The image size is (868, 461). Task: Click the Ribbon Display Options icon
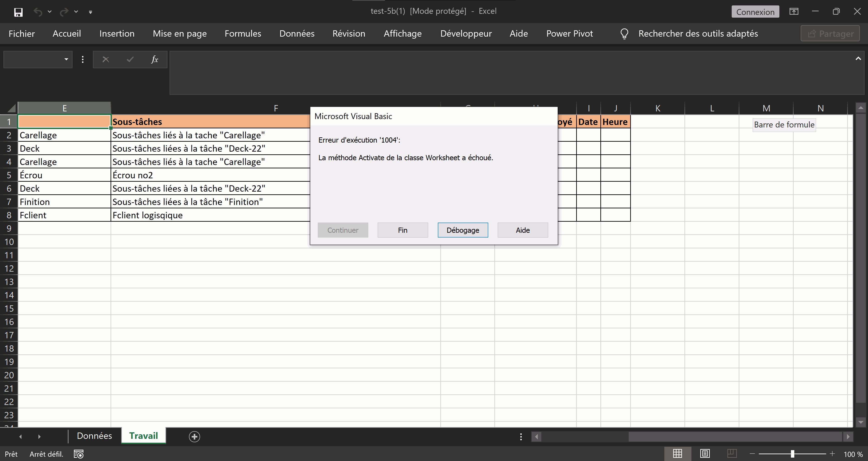794,12
